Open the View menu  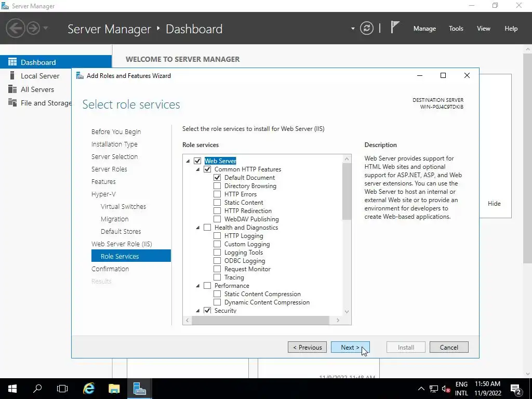click(484, 29)
